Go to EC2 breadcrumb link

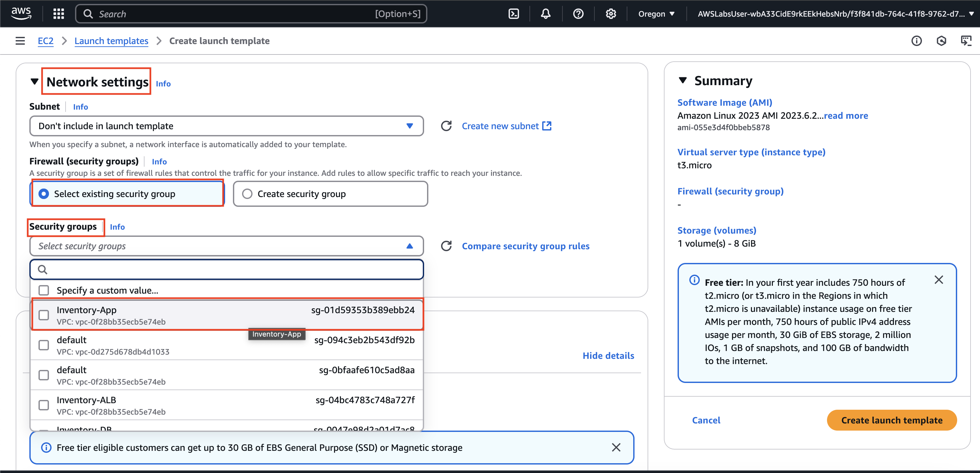coord(45,41)
